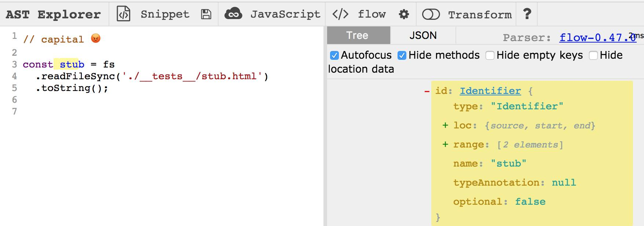Click the type: "Identifier" row

click(x=508, y=106)
